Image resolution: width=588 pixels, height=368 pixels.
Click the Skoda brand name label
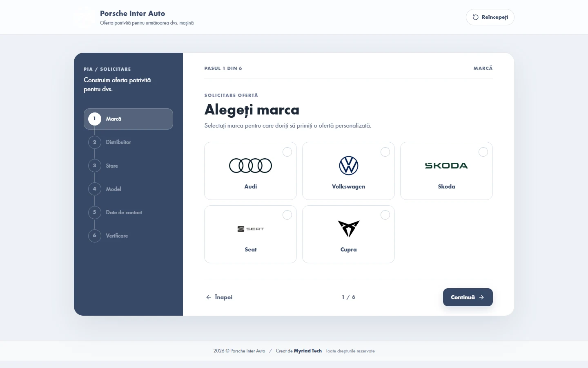(x=446, y=186)
